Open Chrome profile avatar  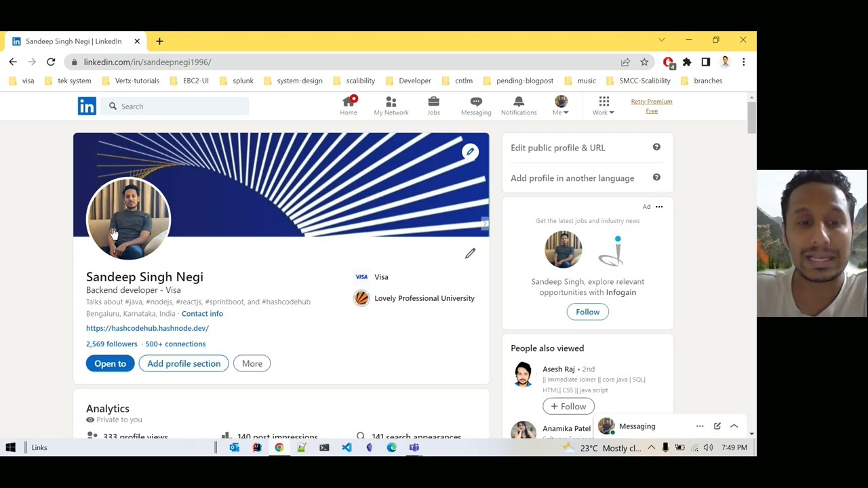(x=725, y=62)
